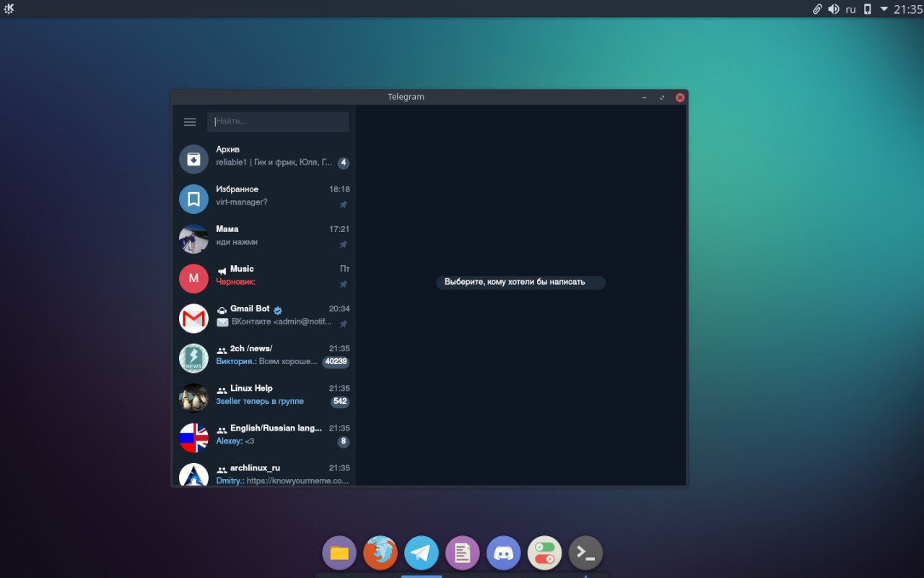Click the pin icon on Мама chat
The image size is (924, 578).
pos(344,244)
